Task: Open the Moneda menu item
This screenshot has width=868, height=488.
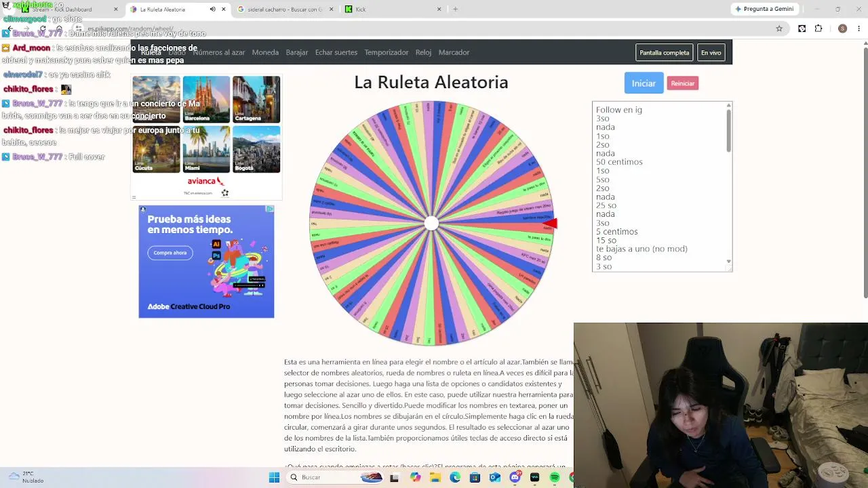Action: click(265, 52)
